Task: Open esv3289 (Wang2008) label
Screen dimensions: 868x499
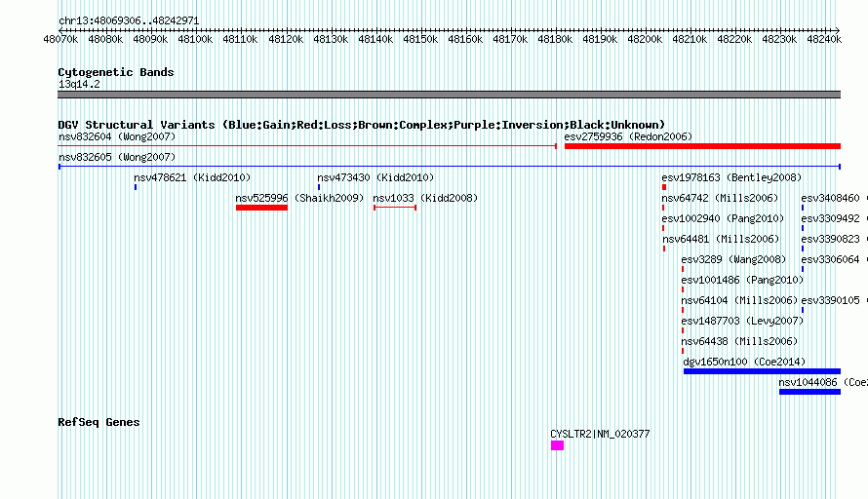Action: pos(733,259)
